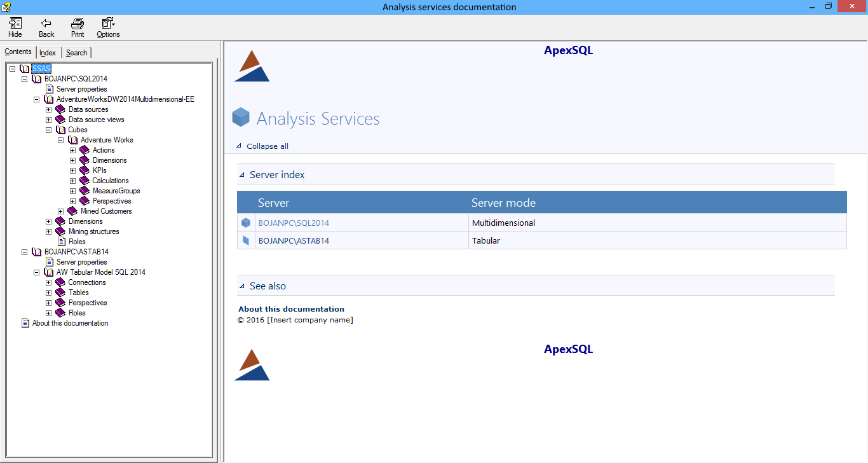
Task: Click the Print toolbar icon
Action: [x=78, y=24]
